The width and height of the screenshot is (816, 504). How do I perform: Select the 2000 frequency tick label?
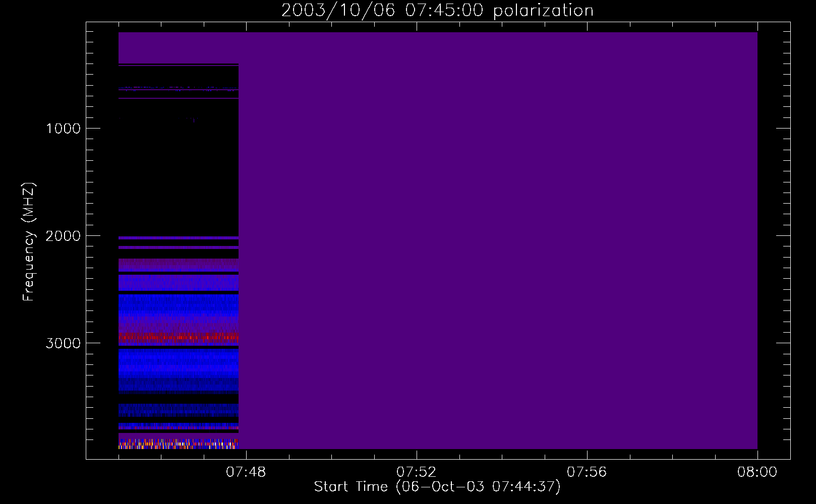[x=63, y=236]
